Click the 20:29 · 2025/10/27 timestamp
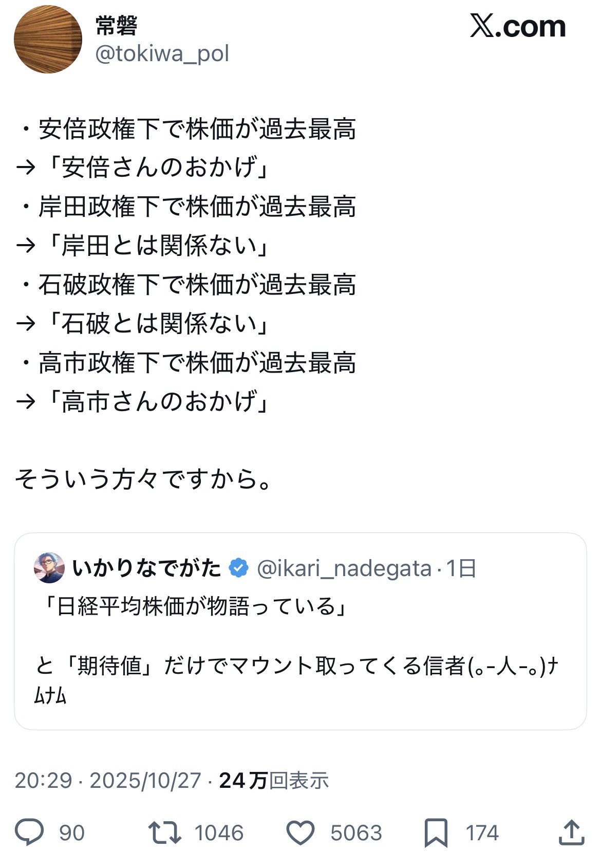Screen dimensions: 601x868 [x=107, y=780]
